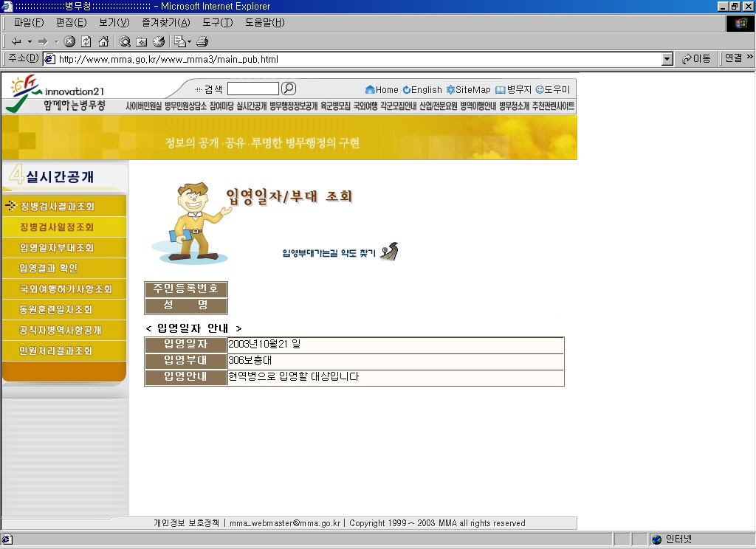This screenshot has height=549, width=756.
Task: Open the 파일(F) menu
Action: pos(29,23)
